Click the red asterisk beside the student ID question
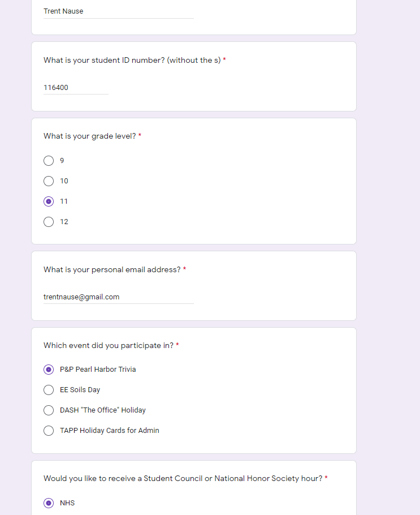Viewport: 420px width, 515px height. point(224,61)
